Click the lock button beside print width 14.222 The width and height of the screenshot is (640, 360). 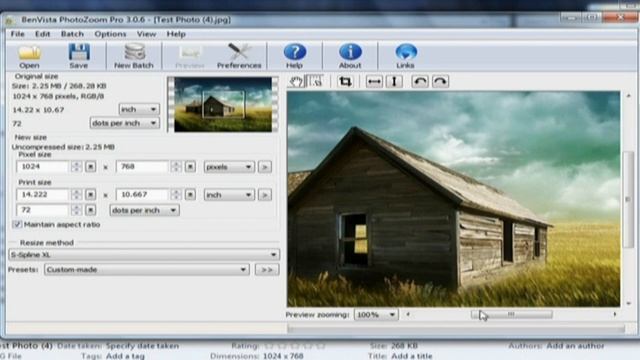coord(91,195)
